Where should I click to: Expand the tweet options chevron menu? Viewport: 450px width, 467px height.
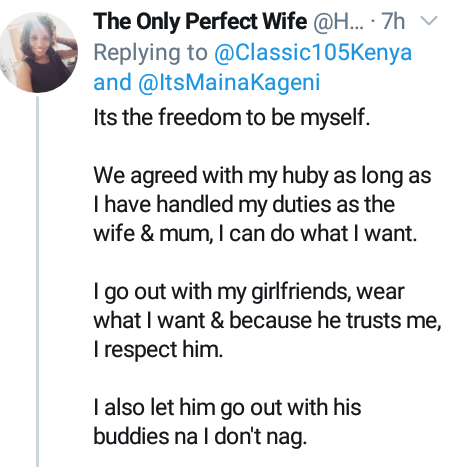point(429,21)
